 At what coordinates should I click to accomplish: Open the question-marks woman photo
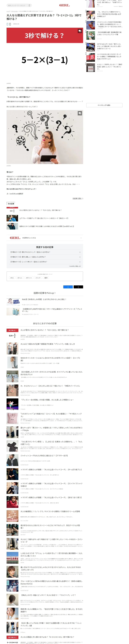(45, 137)
